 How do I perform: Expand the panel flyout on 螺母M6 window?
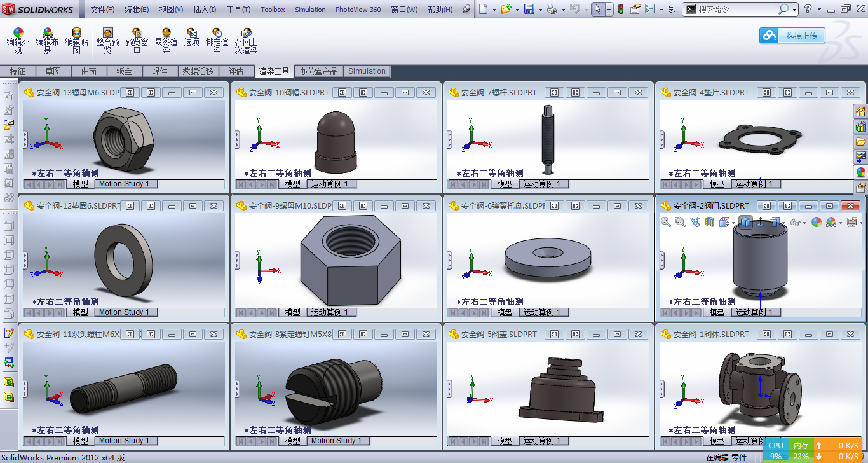click(x=25, y=139)
